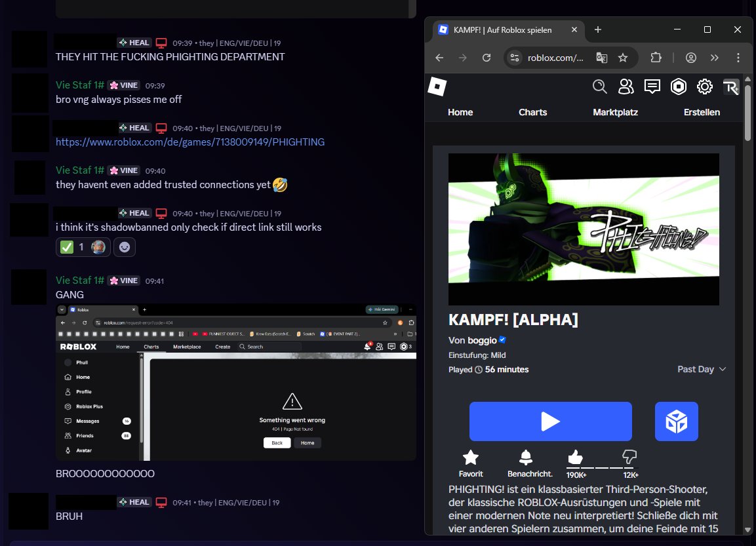
Task: Open a new browser tab
Action: coord(598,30)
